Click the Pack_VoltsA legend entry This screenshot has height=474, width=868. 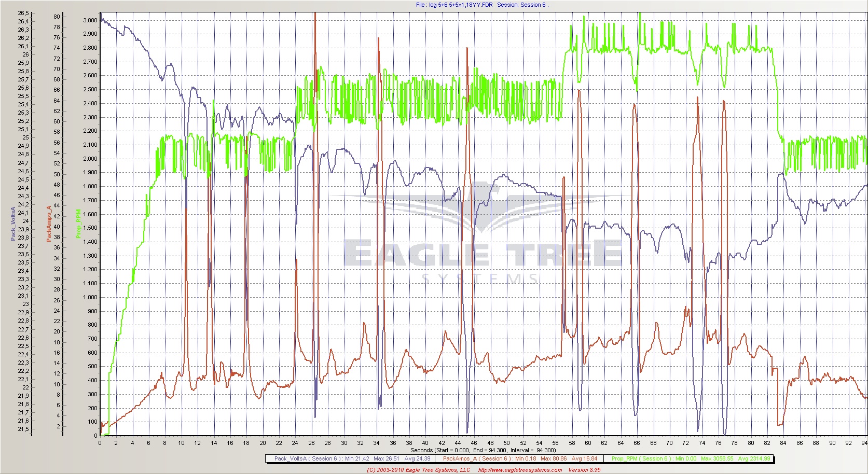coord(350,458)
